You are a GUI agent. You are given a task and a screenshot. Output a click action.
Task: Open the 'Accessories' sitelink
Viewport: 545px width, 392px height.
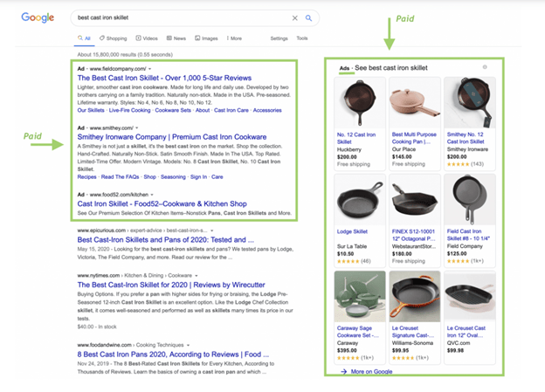tap(267, 110)
